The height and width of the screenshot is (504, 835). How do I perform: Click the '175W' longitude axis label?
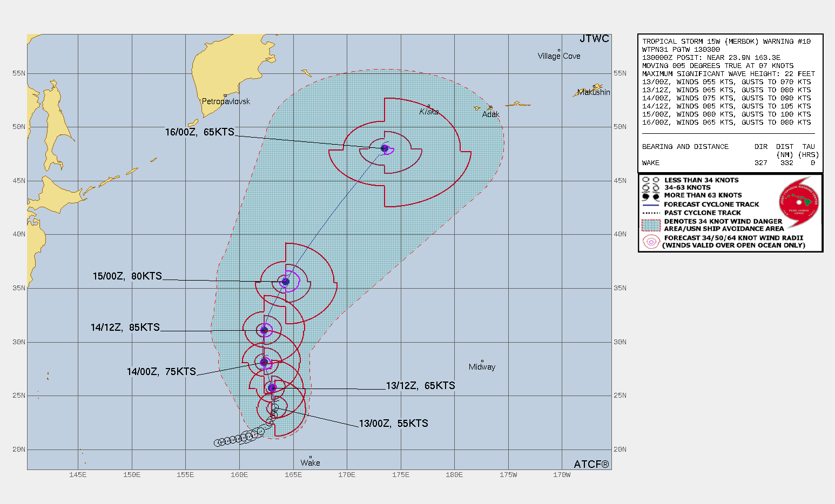[508, 475]
